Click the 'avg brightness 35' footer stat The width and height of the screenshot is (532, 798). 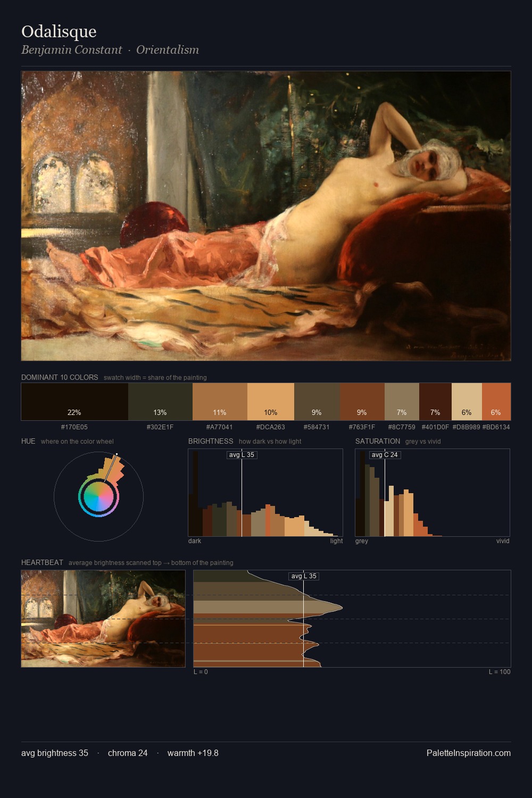tap(55, 753)
